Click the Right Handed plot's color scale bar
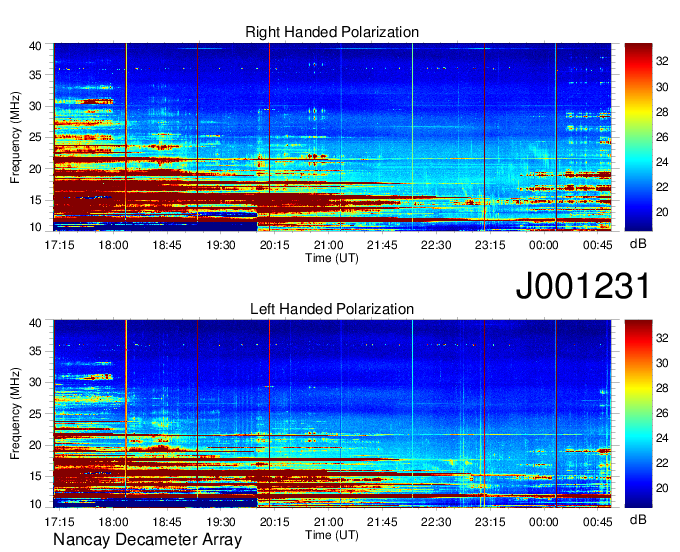680x552 pixels. coord(638,137)
